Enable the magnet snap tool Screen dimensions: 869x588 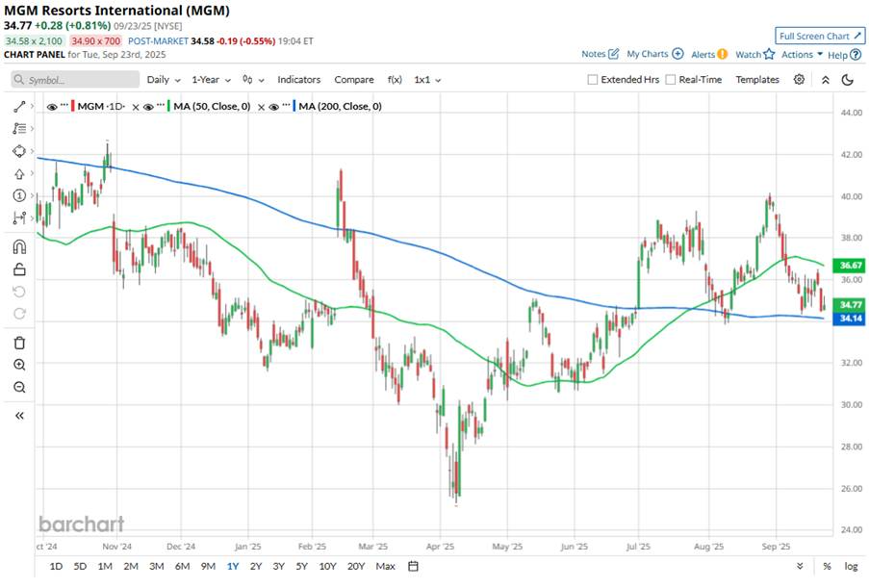[19, 246]
